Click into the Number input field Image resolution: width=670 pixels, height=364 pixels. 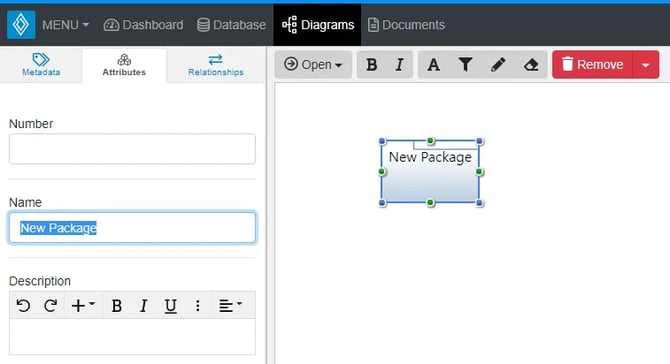click(x=132, y=149)
